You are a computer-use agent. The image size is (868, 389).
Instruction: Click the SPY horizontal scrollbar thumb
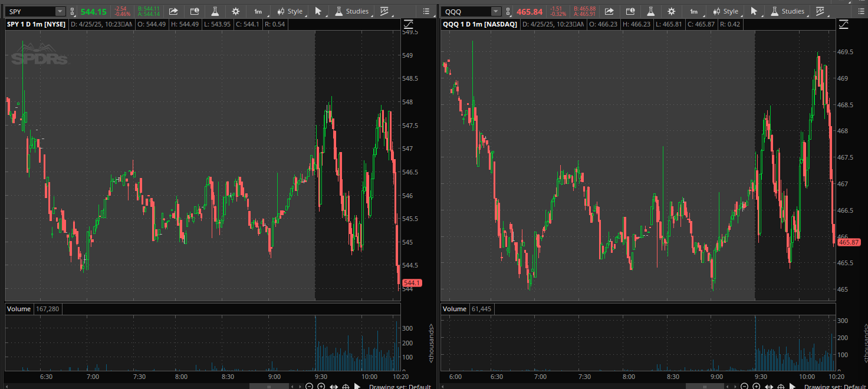[x=268, y=386]
